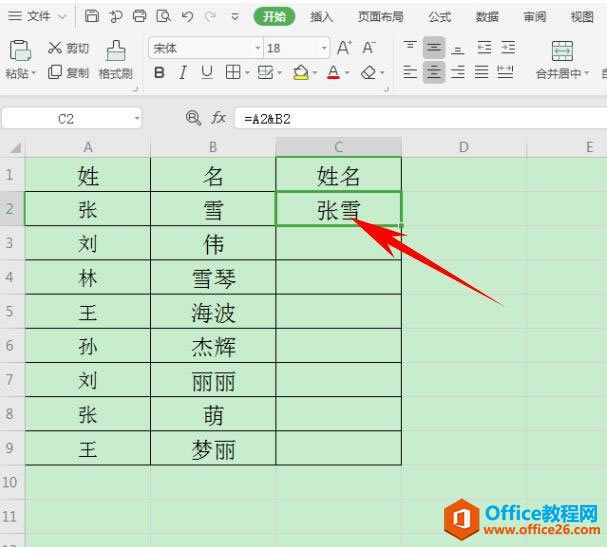Click the Print icon in quick toolbar
Screen dimensions: 607x547
tap(139, 16)
